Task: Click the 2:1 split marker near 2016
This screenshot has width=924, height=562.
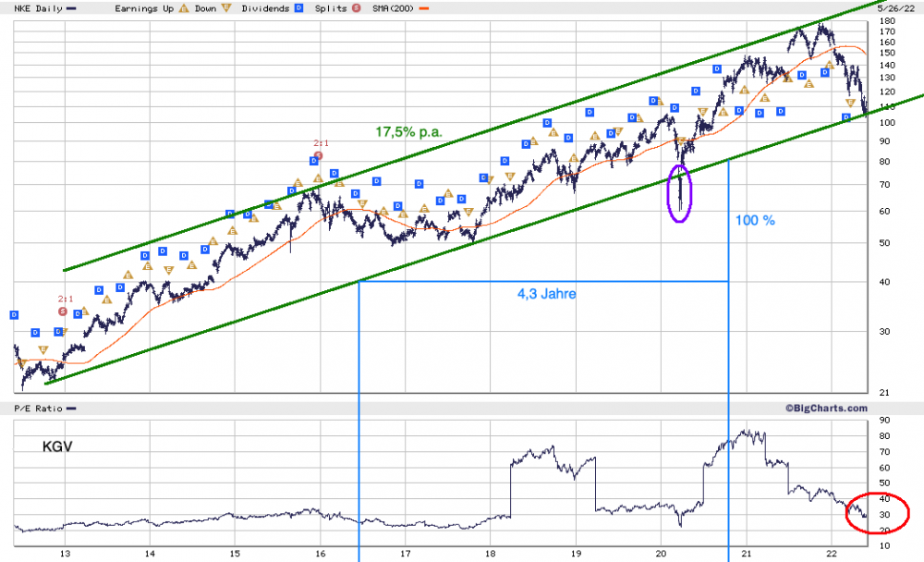Action: (318, 155)
